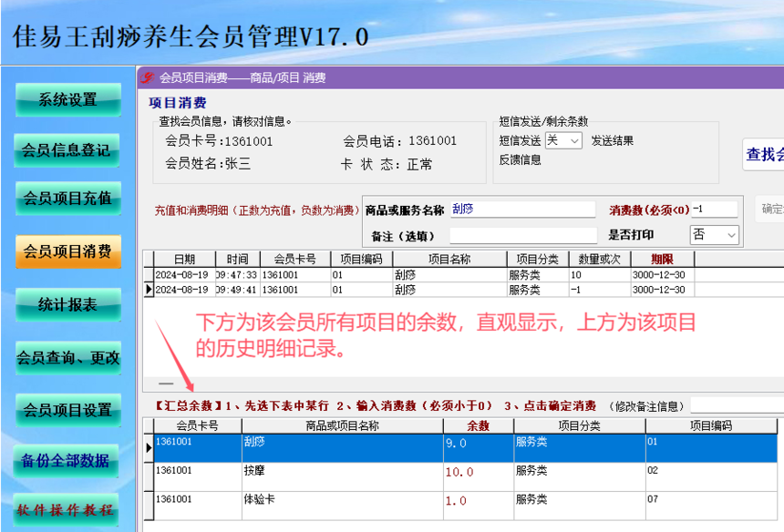
Task: Click the 项目分类 header in the balance table
Action: click(x=580, y=426)
